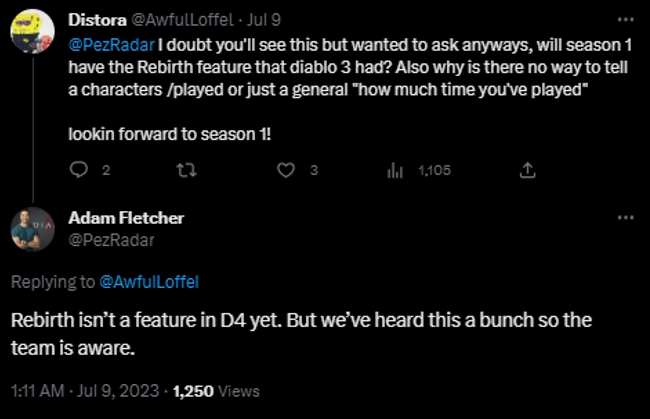650x419 pixels.
Task: Click the share icon on Distora's tweet
Action: point(528,170)
